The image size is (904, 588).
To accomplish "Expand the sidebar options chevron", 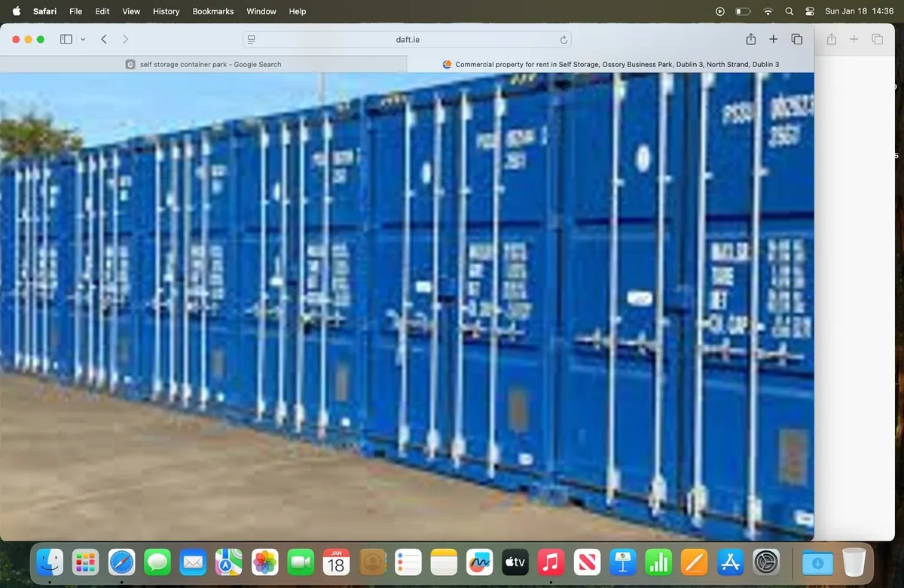I will (83, 38).
